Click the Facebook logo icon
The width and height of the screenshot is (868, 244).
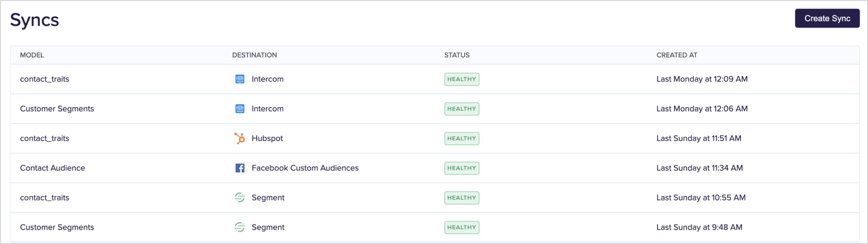240,168
